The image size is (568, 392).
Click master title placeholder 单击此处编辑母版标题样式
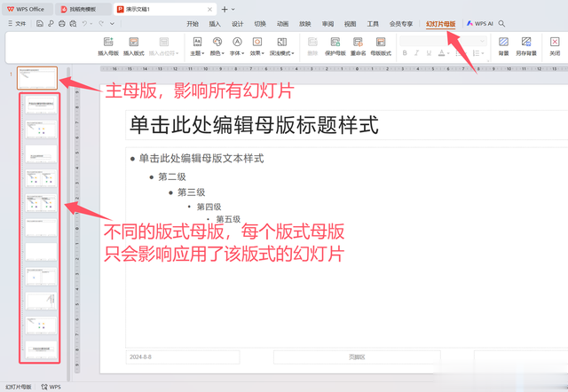pyautogui.click(x=254, y=125)
